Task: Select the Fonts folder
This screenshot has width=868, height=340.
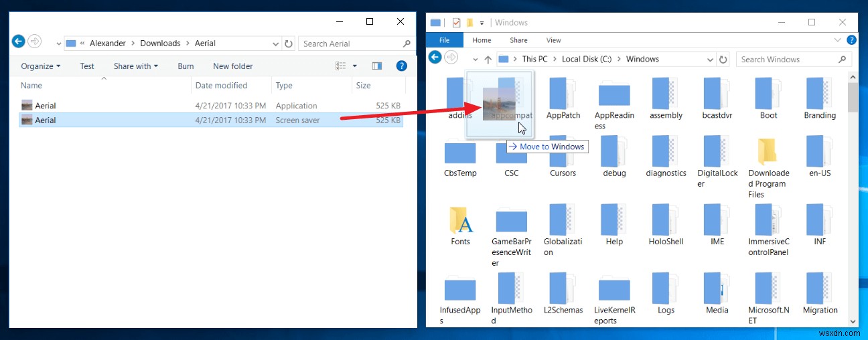Action: pos(460,226)
